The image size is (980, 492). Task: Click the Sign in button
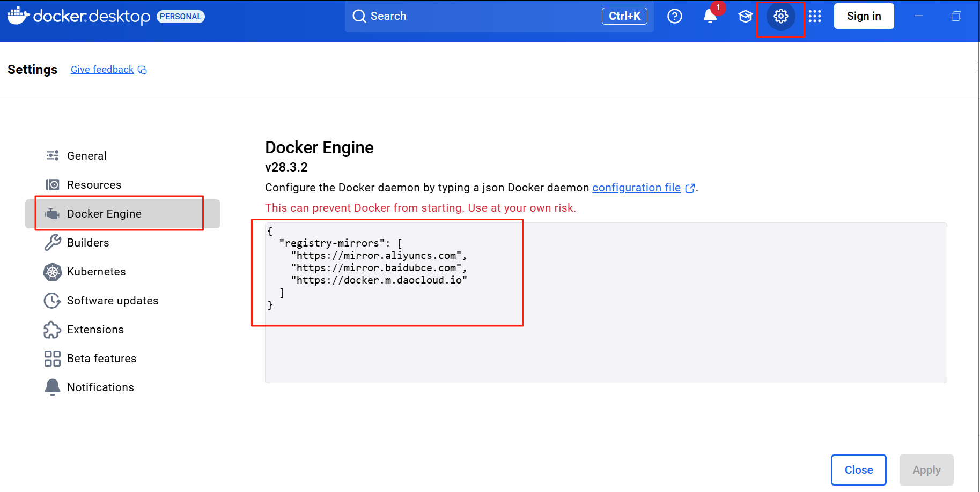point(864,16)
